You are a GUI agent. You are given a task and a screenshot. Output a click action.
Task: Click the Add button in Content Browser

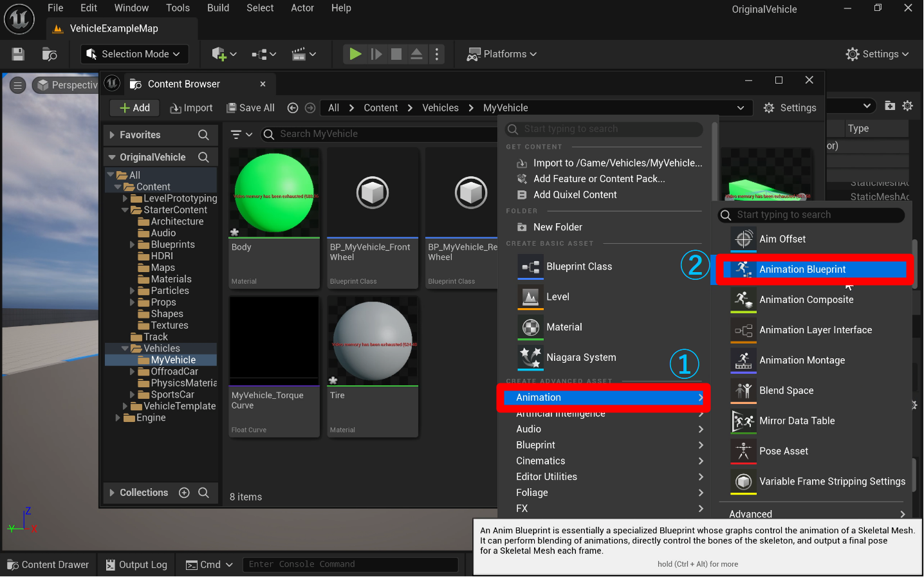(x=134, y=108)
